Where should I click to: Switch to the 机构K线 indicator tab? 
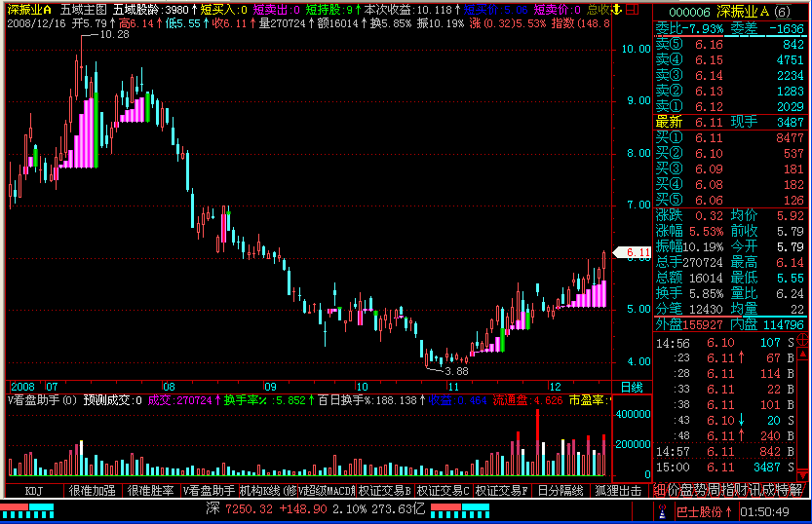(268, 490)
